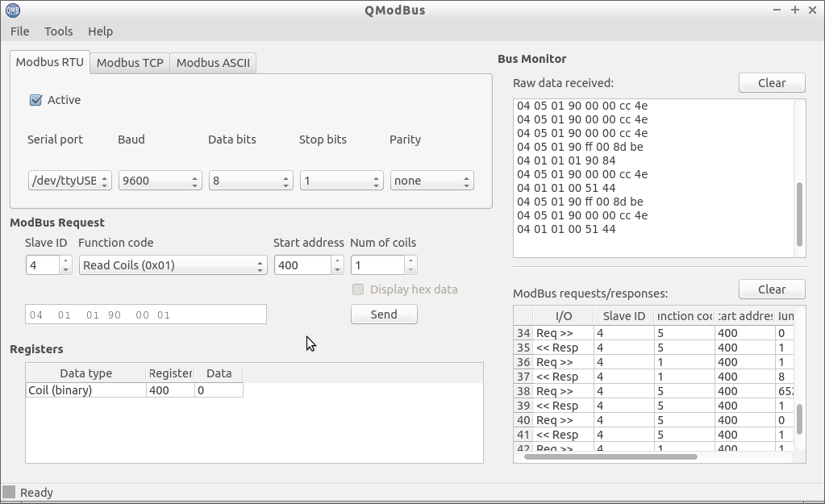Uncheck the Active checkbox
This screenshot has width=825, height=504.
click(35, 100)
